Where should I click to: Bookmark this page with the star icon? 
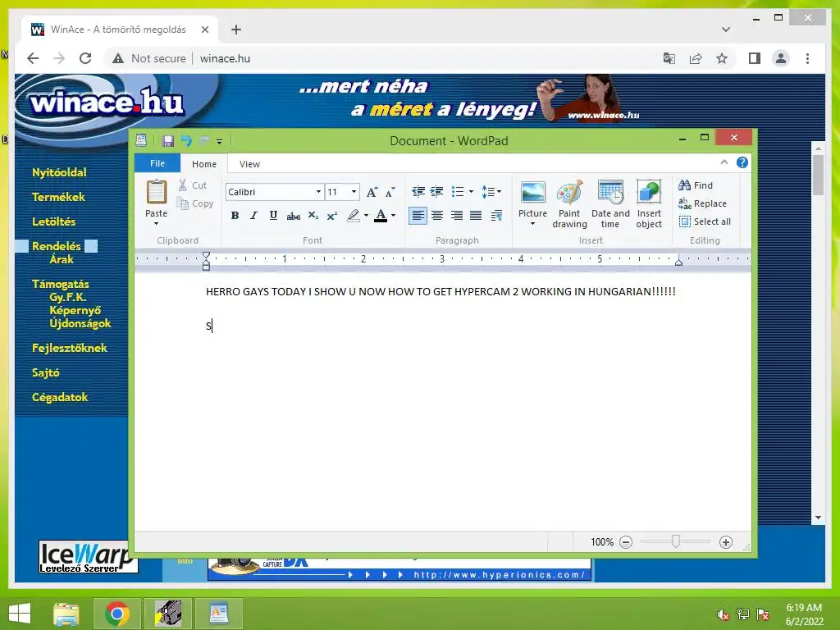pyautogui.click(x=722, y=58)
